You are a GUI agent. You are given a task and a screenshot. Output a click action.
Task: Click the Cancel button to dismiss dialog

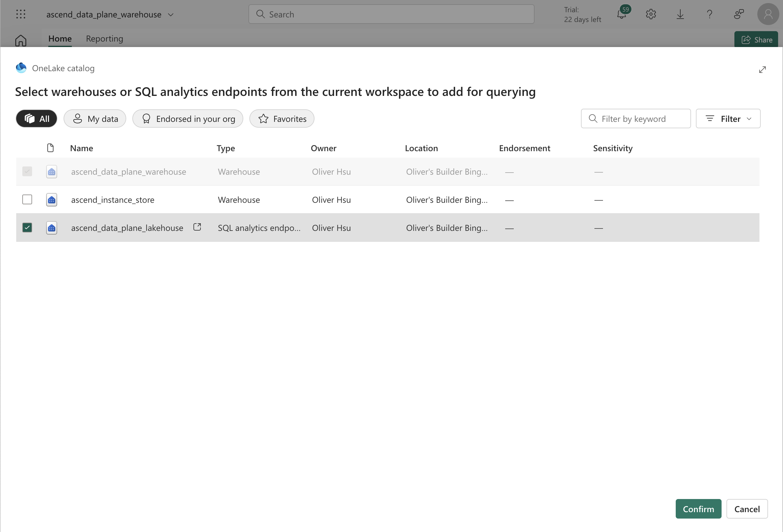click(747, 509)
